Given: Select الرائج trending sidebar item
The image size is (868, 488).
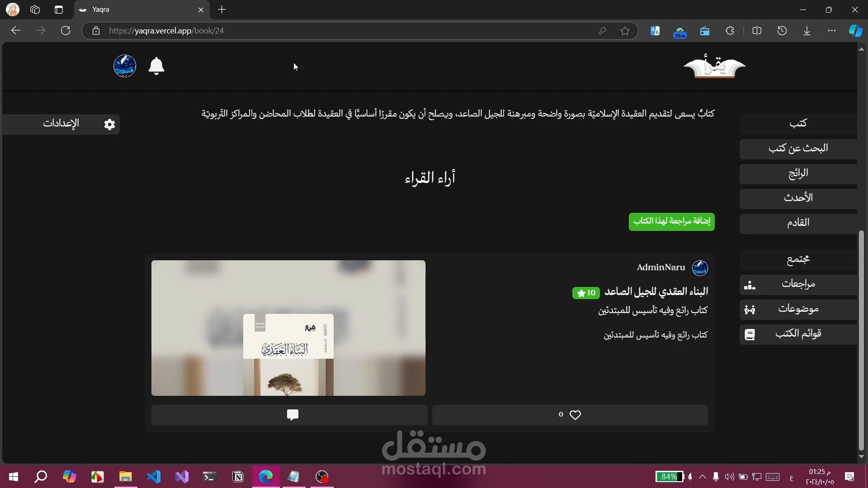Looking at the screenshot, I should click(x=798, y=174).
